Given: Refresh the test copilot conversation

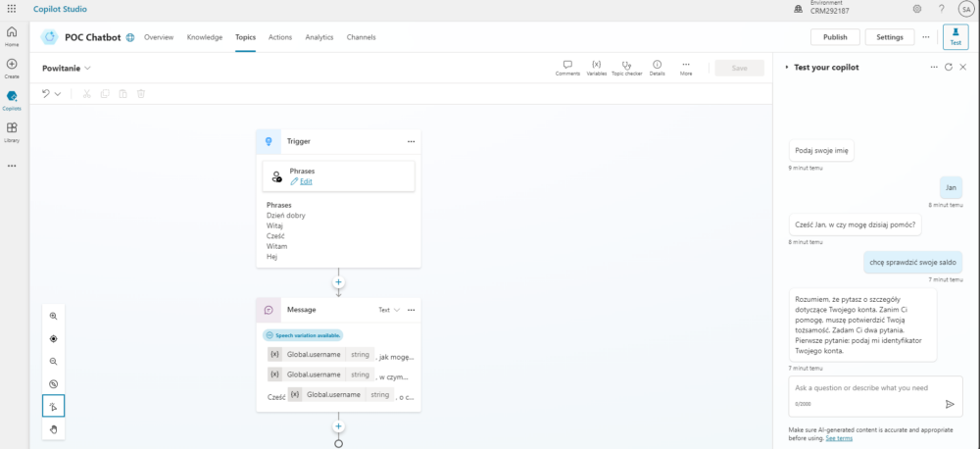Looking at the screenshot, I should point(948,67).
